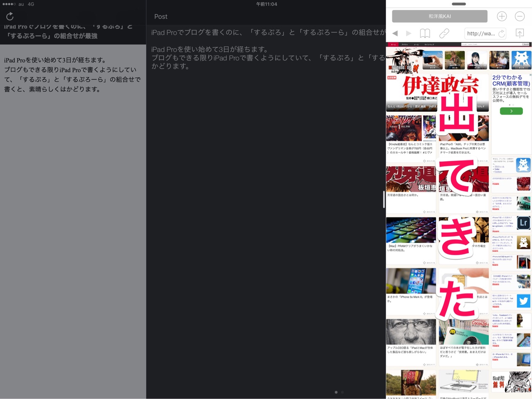Tap the Google custom search field
This screenshot has width=532, height=399.
491,44
